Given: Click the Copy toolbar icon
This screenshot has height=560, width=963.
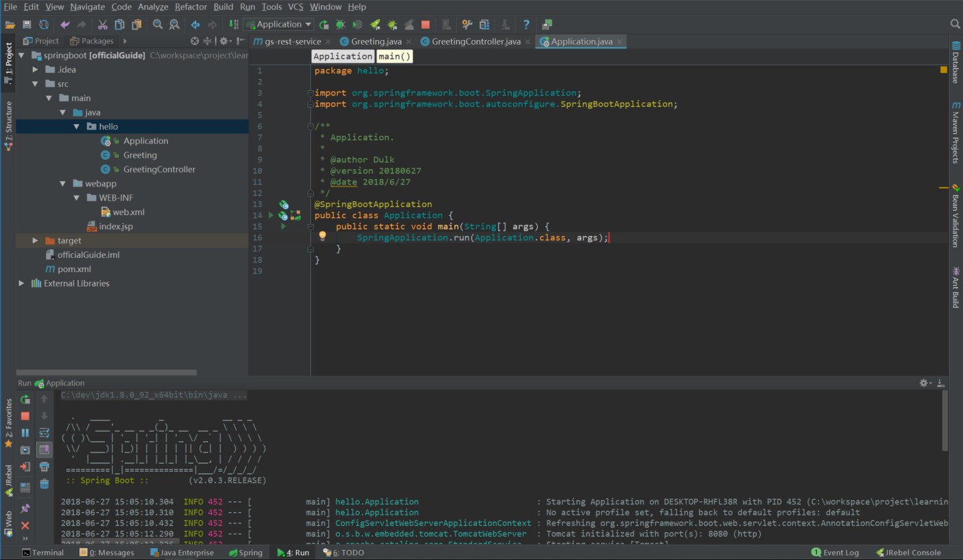Looking at the screenshot, I should tap(119, 25).
